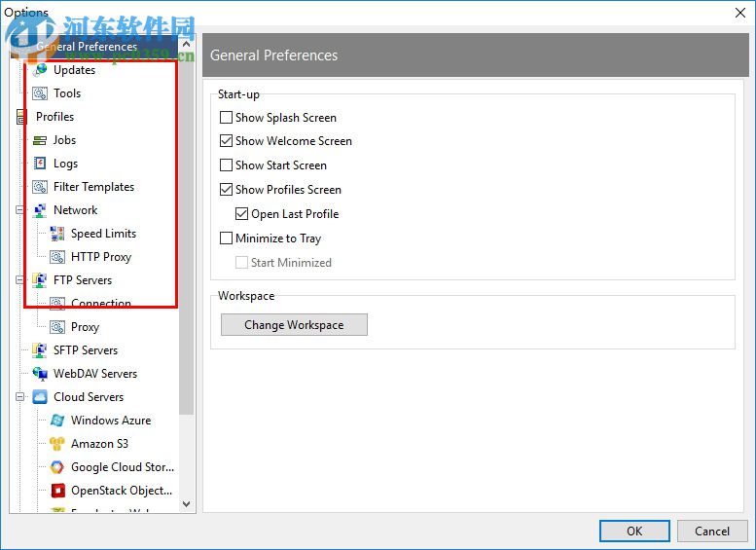Uncheck Show Welcome Screen option
This screenshot has width=756, height=550.
tap(227, 141)
